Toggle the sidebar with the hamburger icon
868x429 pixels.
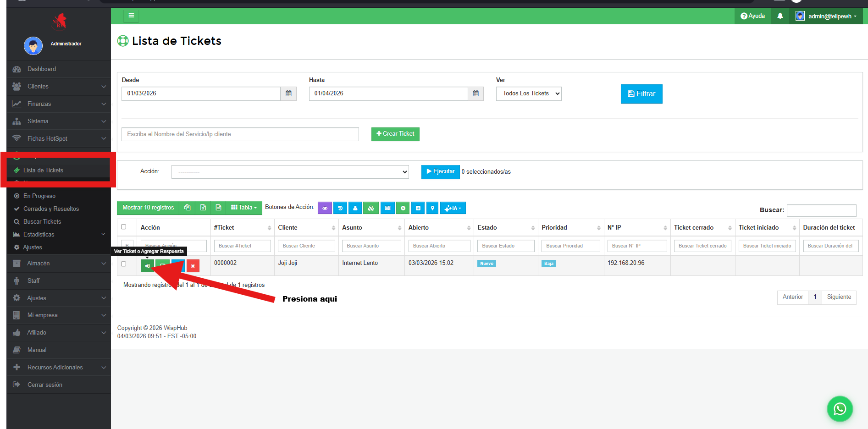pyautogui.click(x=131, y=16)
